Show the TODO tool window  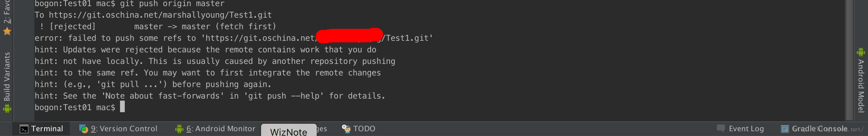point(359,129)
